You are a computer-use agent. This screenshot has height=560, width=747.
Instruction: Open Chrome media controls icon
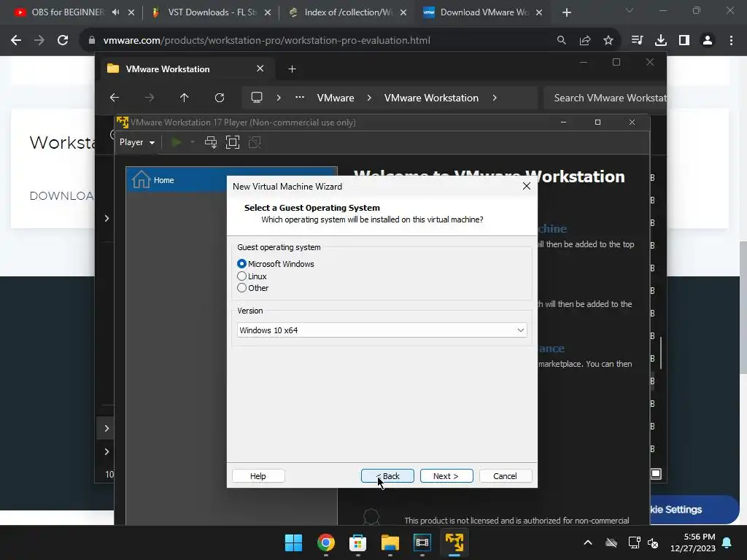[x=637, y=41]
